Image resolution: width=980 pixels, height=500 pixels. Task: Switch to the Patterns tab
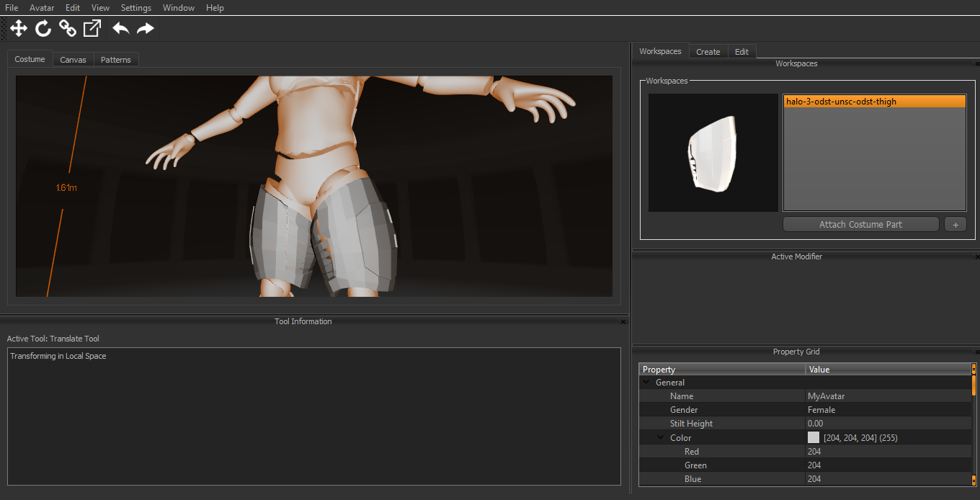tap(116, 60)
